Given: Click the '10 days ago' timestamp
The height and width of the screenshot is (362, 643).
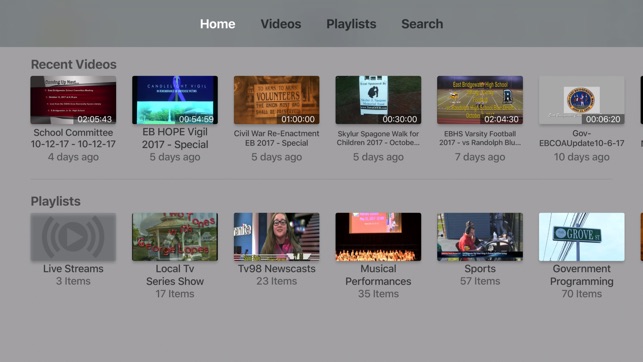Looking at the screenshot, I should point(581,157).
